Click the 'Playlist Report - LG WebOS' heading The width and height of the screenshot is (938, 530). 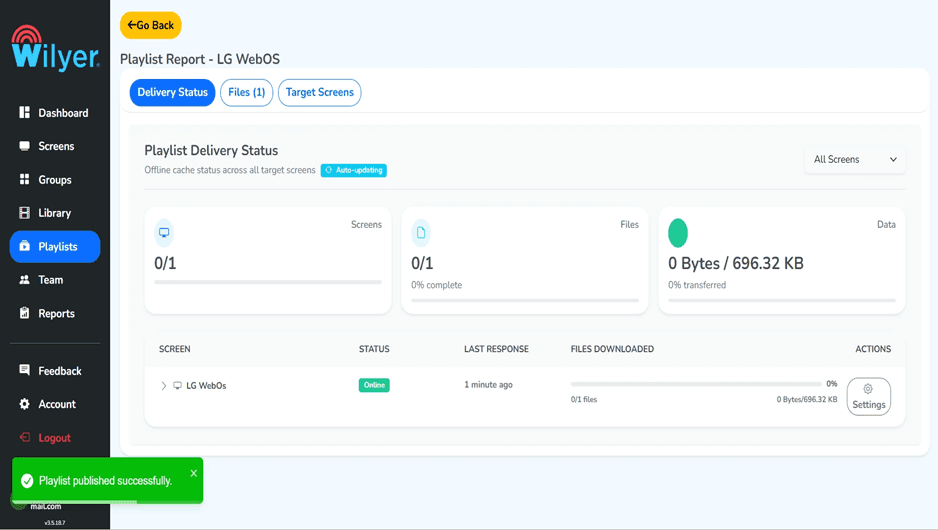pyautogui.click(x=200, y=59)
